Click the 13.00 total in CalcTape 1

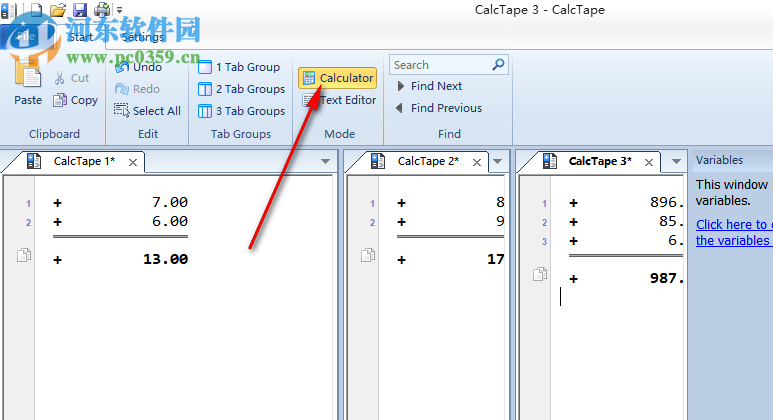166,259
